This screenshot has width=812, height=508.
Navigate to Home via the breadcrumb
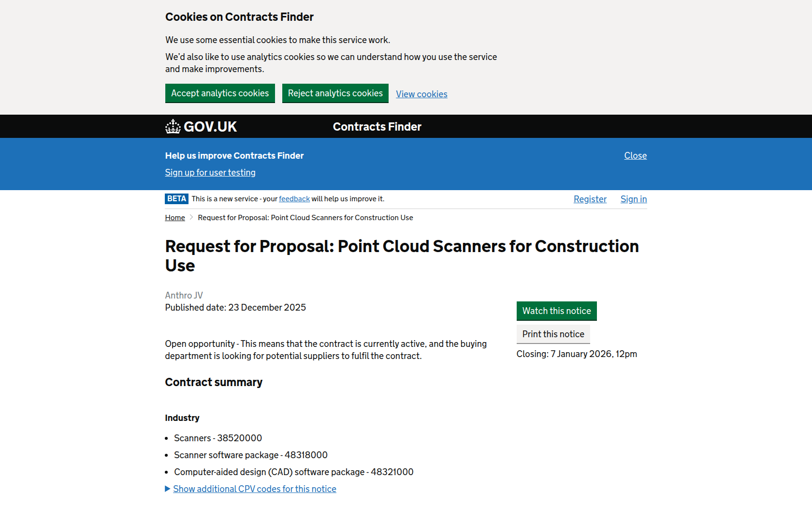pos(175,218)
